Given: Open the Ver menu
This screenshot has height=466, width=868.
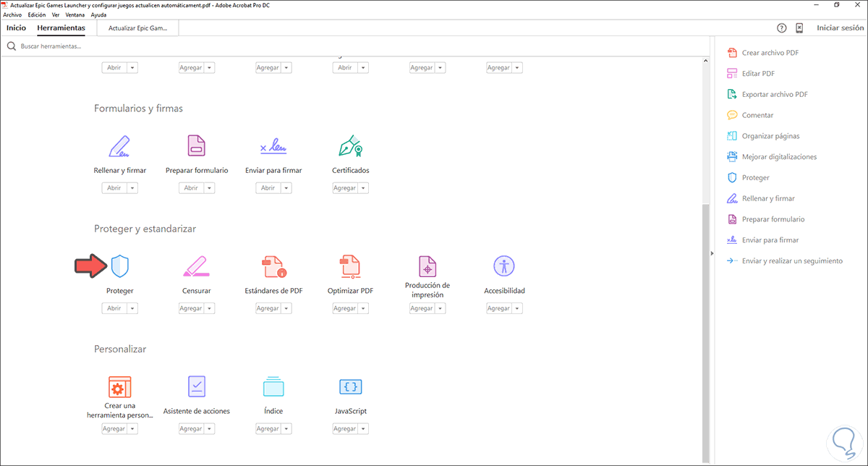Looking at the screenshot, I should tap(56, 14).
